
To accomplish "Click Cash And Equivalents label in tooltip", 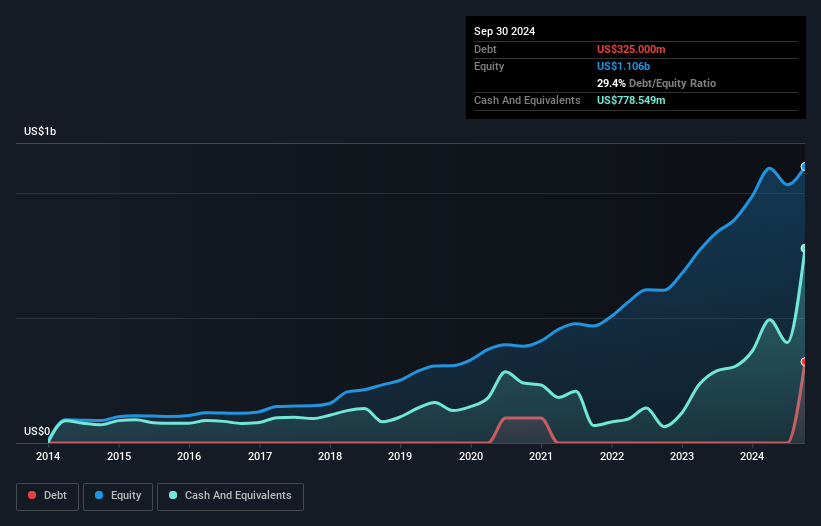I will pyautogui.click(x=527, y=100).
